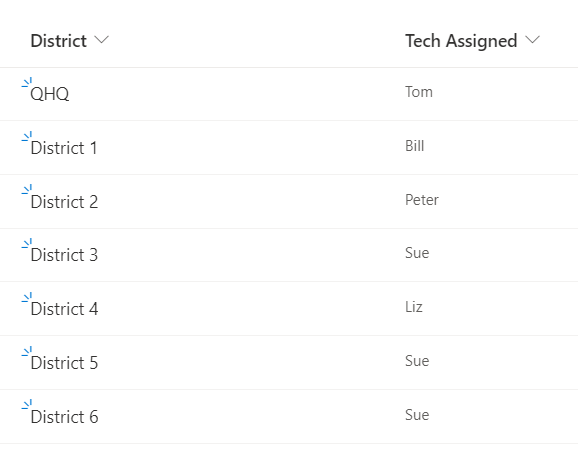Screen dimensions: 578x470
Task: Open the District 2 list item
Action: click(x=65, y=202)
